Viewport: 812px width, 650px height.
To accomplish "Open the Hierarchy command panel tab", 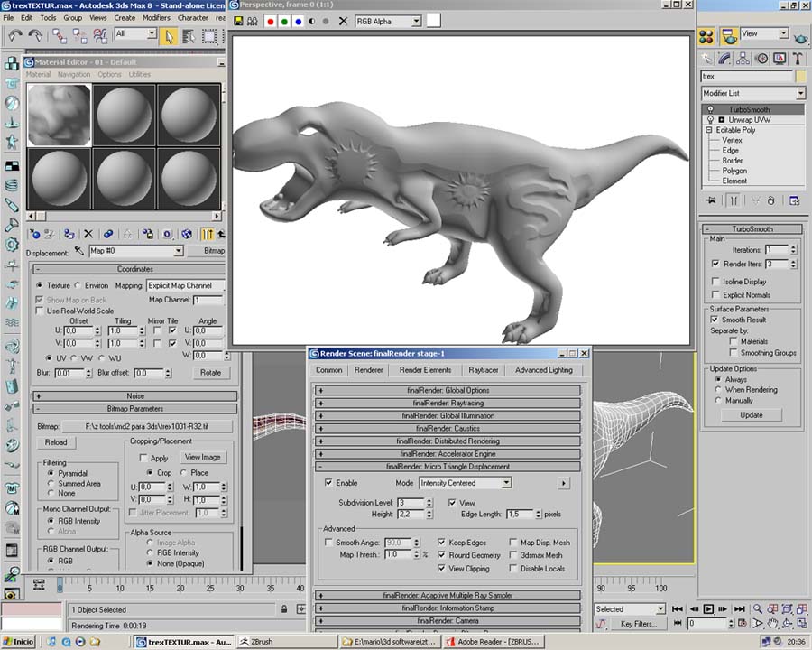I will pos(743,59).
